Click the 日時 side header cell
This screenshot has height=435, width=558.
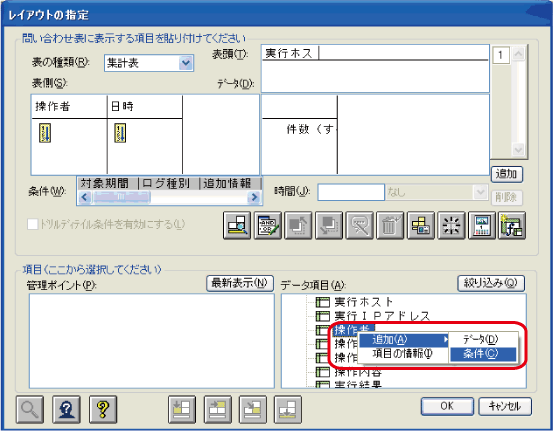tap(145, 106)
